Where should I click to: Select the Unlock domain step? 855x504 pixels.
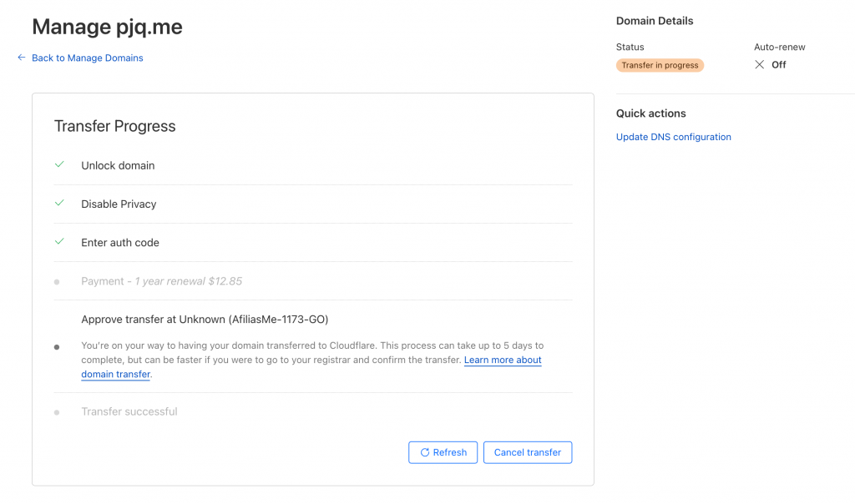[118, 165]
